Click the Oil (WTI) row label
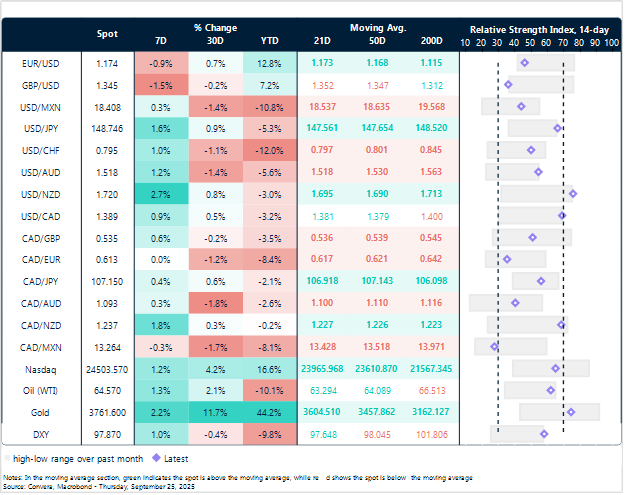The width and height of the screenshot is (625, 495). (37, 390)
